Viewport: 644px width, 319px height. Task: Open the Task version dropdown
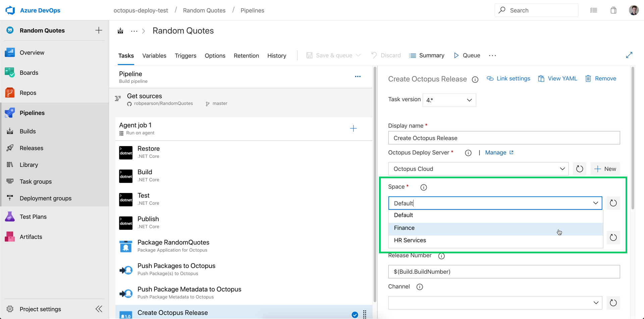click(x=449, y=100)
